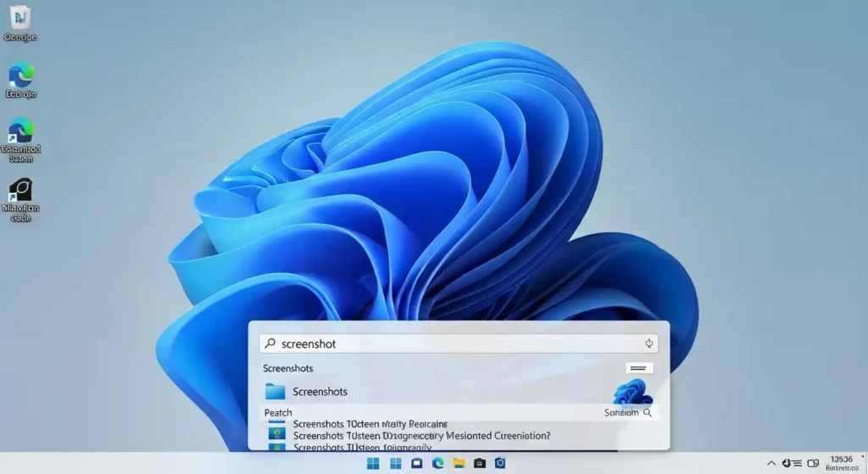The height and width of the screenshot is (474, 868).
Task: Open the Windows Start button
Action: 373,463
